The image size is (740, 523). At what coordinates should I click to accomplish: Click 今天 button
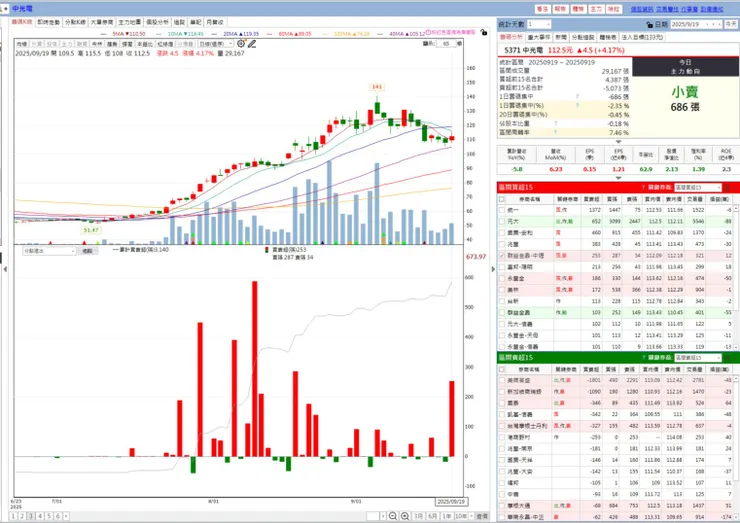(731, 24)
